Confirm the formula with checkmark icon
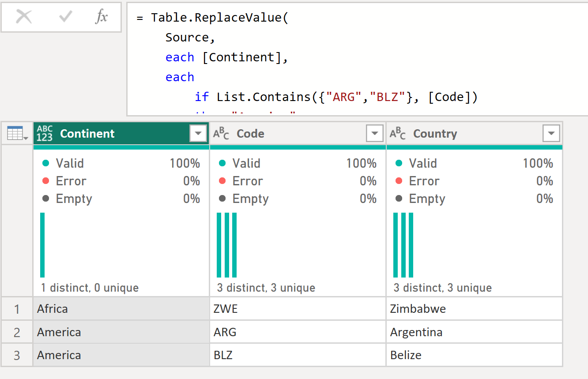This screenshot has width=588, height=379. (x=66, y=17)
